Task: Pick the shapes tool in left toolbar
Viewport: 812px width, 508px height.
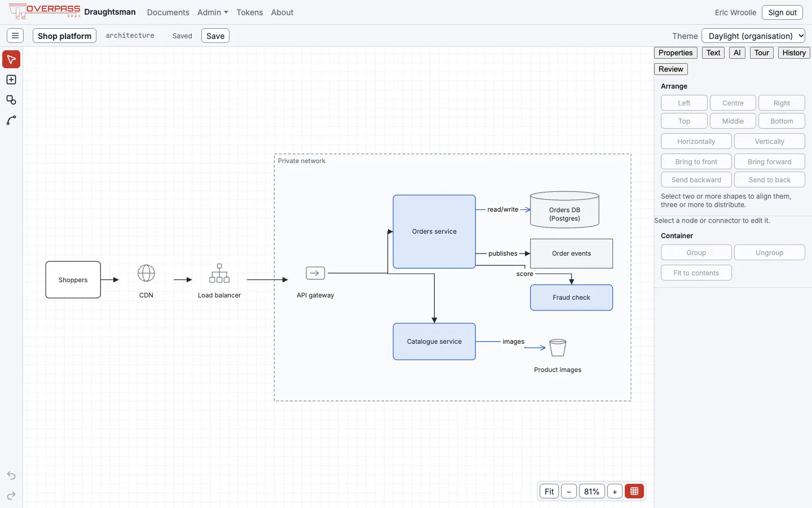Action: pos(11,100)
